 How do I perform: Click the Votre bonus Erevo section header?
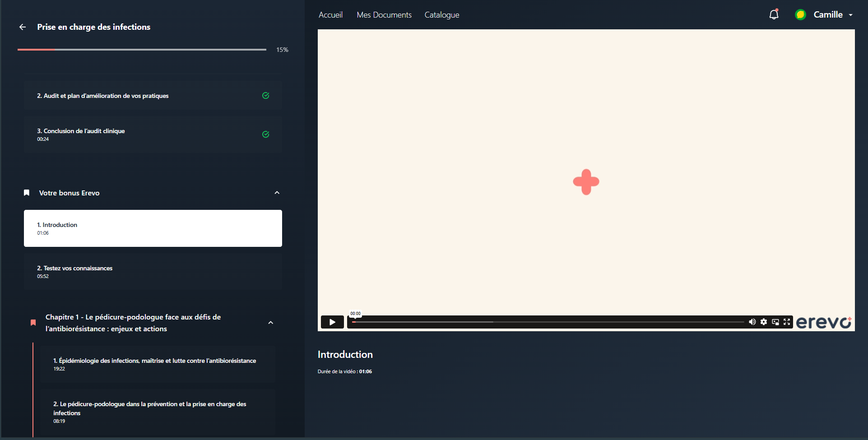(153, 193)
